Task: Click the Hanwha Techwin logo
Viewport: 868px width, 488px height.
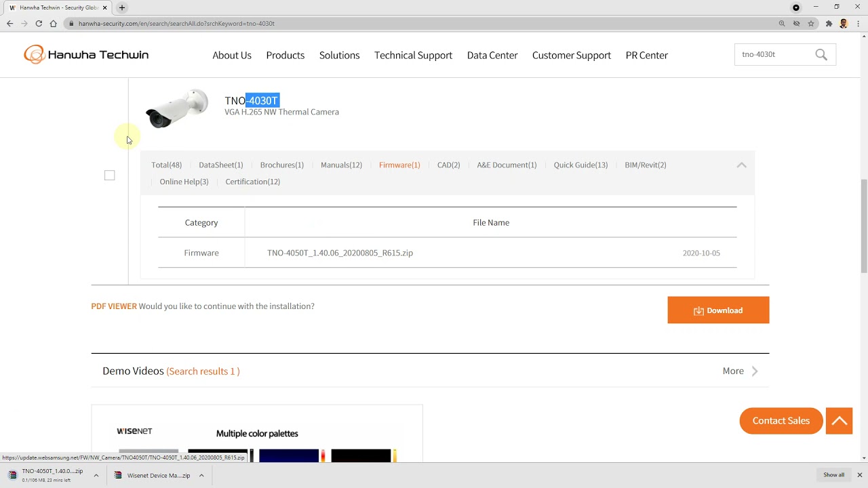Action: tap(86, 55)
